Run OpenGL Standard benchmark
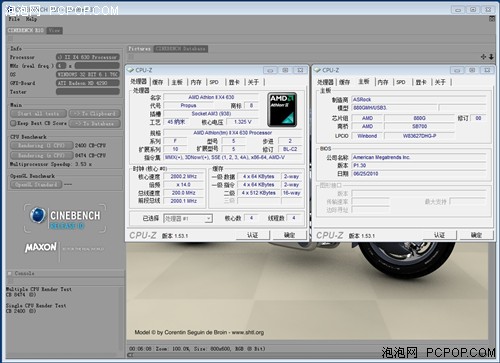This screenshot has height=363, width=500. 36,184
